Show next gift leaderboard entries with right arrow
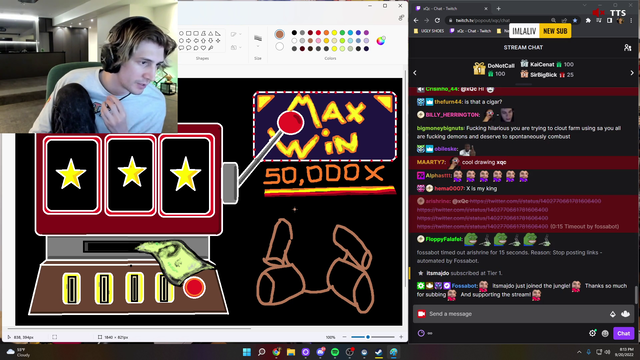640x360 pixels. click(632, 73)
